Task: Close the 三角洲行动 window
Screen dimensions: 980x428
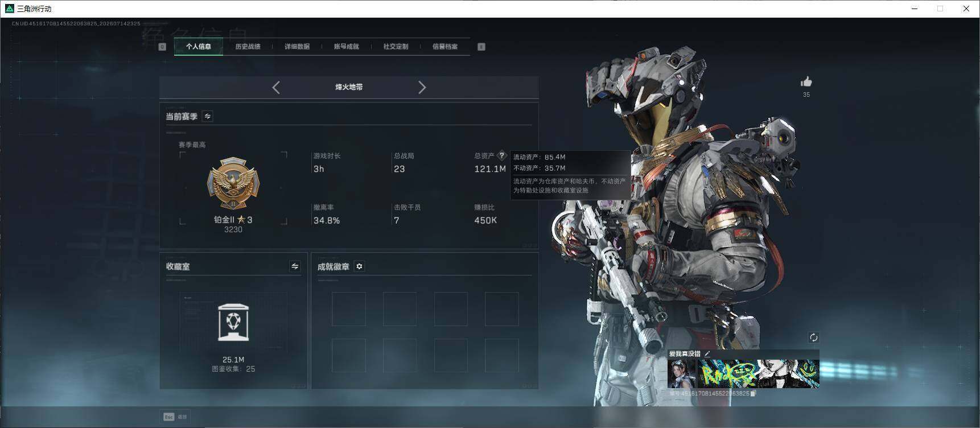Action: 966,9
